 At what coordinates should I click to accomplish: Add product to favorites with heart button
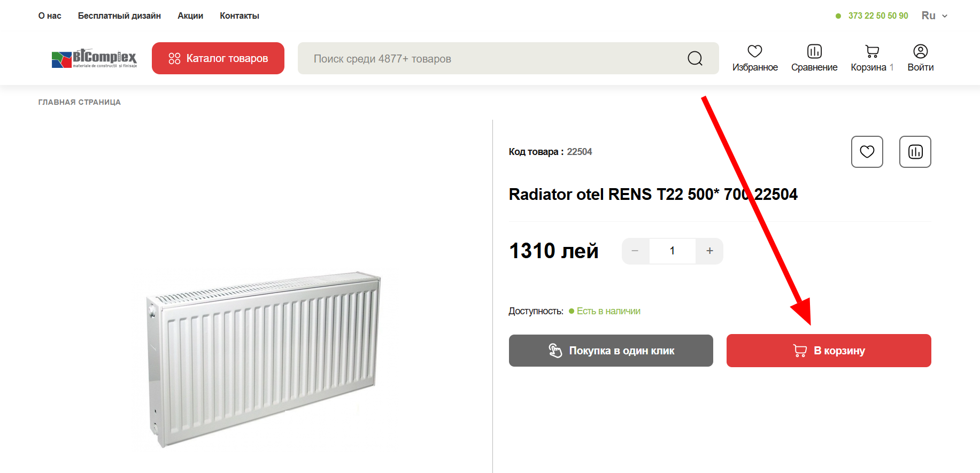tap(867, 152)
